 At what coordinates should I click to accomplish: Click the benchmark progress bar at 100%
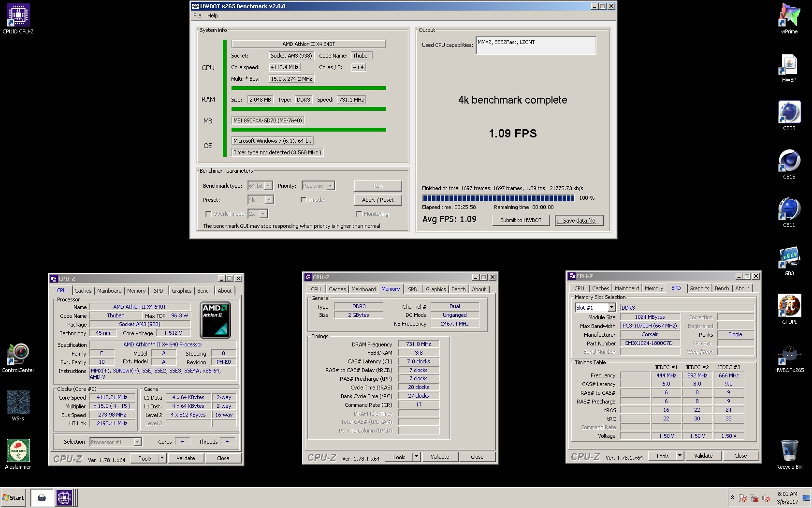click(498, 198)
